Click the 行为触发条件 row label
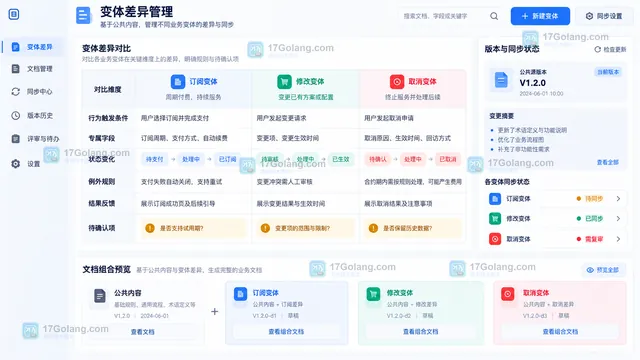This screenshot has width=640, height=360. click(x=108, y=118)
